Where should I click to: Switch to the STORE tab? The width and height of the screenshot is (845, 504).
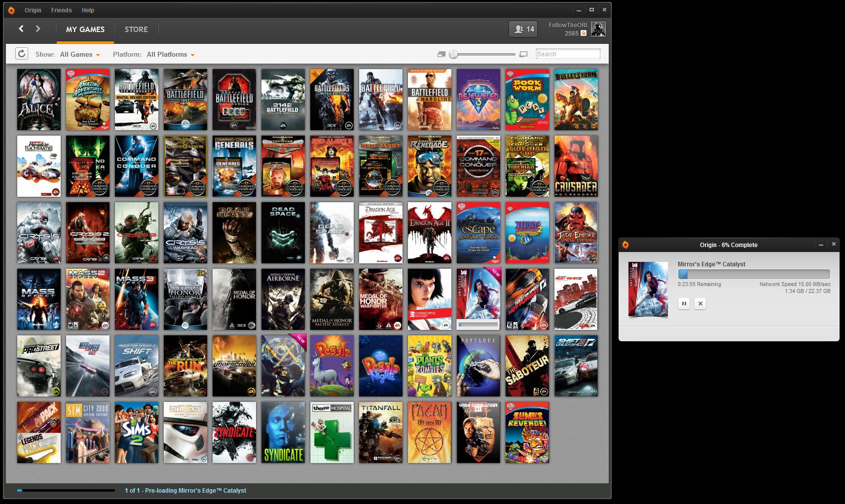coord(136,30)
